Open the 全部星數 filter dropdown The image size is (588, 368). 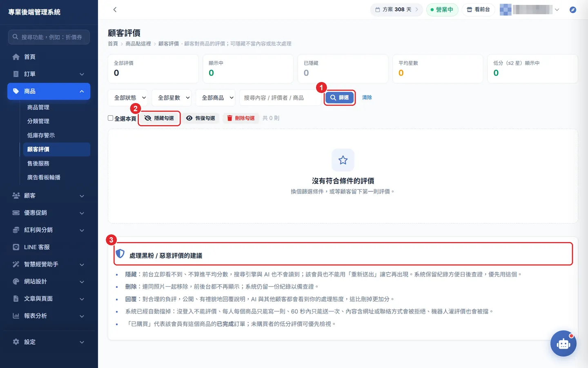172,98
